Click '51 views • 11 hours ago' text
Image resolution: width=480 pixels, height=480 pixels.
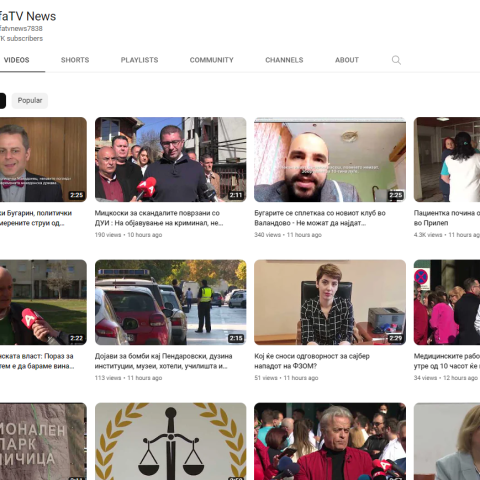[x=286, y=378]
